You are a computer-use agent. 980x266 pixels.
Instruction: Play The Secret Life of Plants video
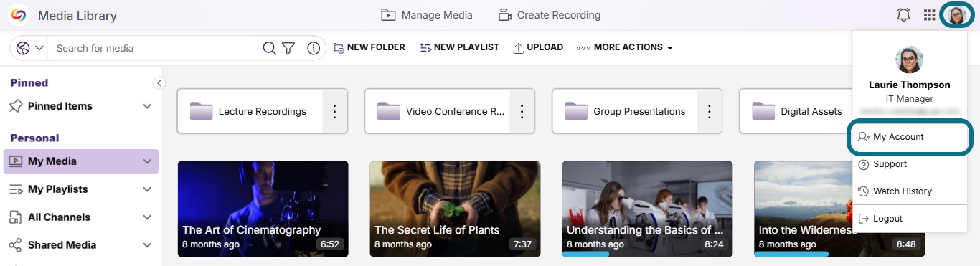456,209
